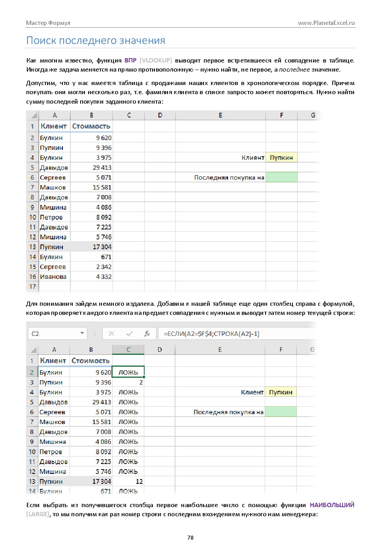The width and height of the screenshot is (392, 555).
Task: Click the purple НАИБОЛЬШИЙ function name
Action: 332,505
